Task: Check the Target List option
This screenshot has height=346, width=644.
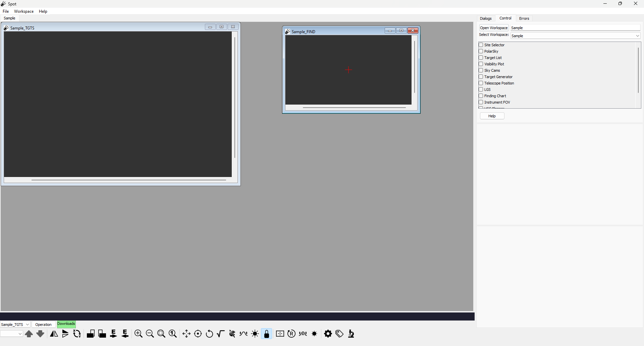Action: click(481, 58)
